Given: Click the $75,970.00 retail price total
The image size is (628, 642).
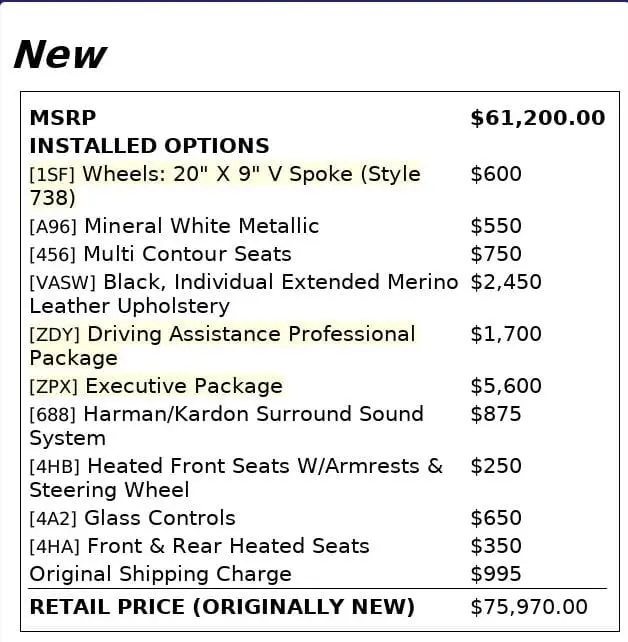Looking at the screenshot, I should click(529, 607).
